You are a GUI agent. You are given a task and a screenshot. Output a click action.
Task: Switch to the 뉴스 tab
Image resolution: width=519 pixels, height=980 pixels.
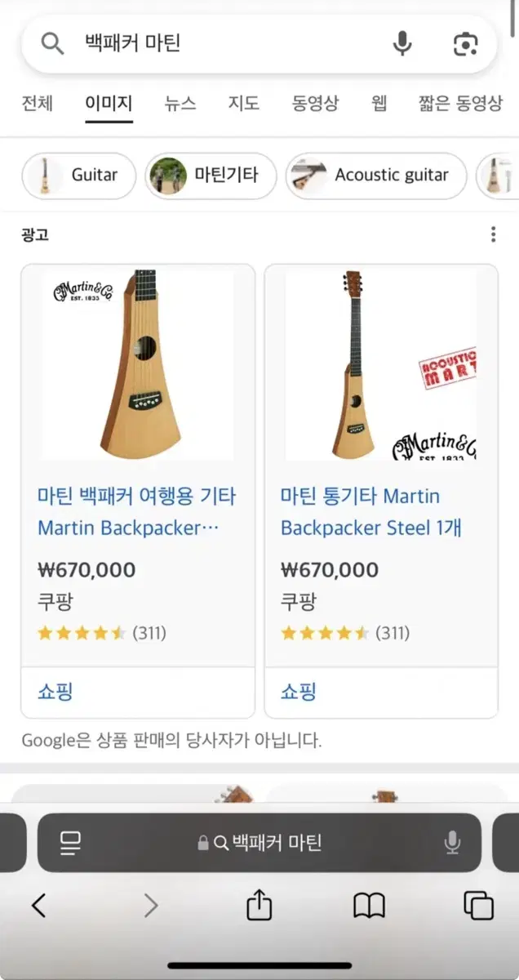coord(180,104)
